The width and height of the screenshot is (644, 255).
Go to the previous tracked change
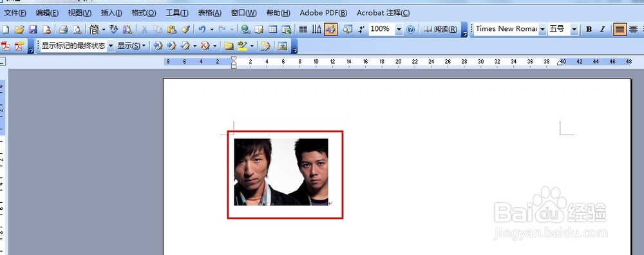click(x=158, y=46)
